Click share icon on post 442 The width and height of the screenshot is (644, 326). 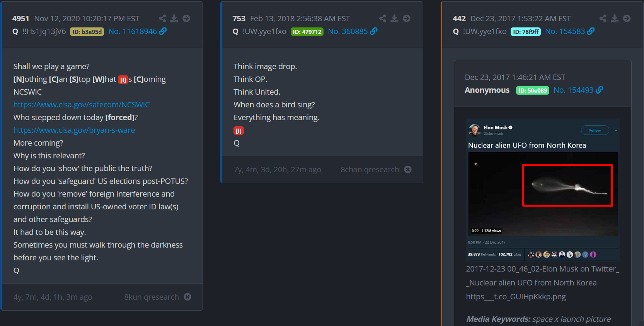pos(603,19)
